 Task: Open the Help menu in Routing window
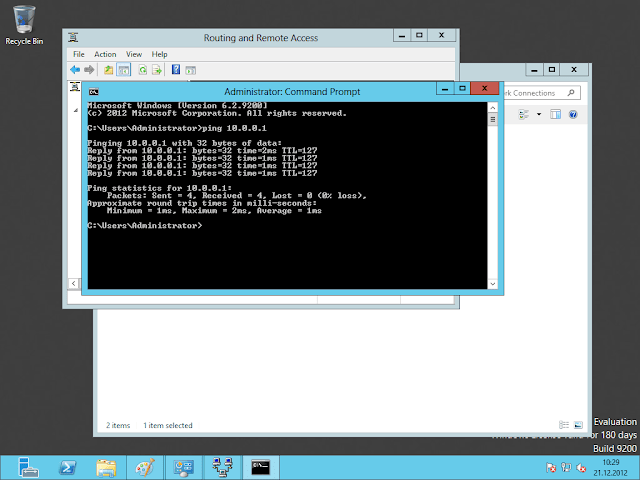pyautogui.click(x=160, y=54)
